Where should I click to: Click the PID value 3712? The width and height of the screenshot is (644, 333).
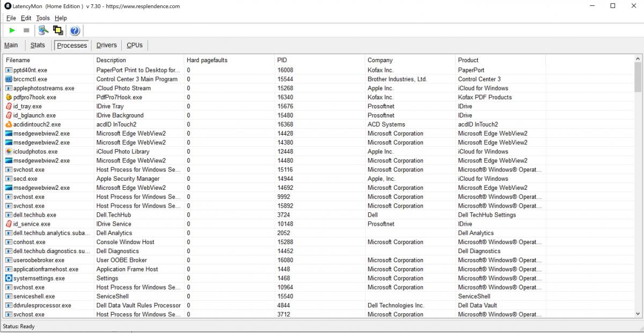pos(284,315)
